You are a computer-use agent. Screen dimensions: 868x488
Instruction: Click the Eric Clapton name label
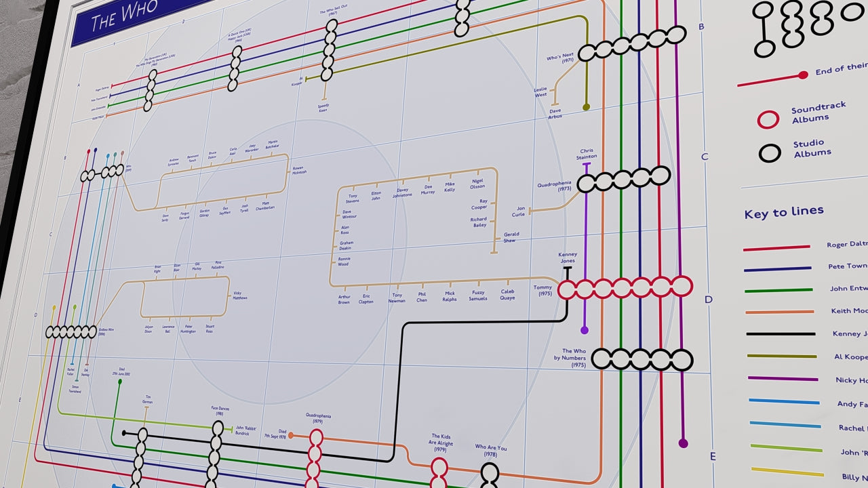click(x=367, y=298)
